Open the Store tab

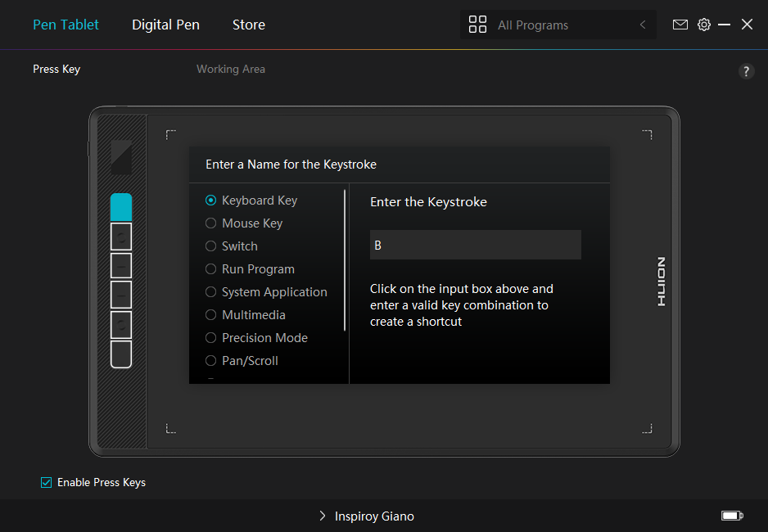pyautogui.click(x=248, y=25)
